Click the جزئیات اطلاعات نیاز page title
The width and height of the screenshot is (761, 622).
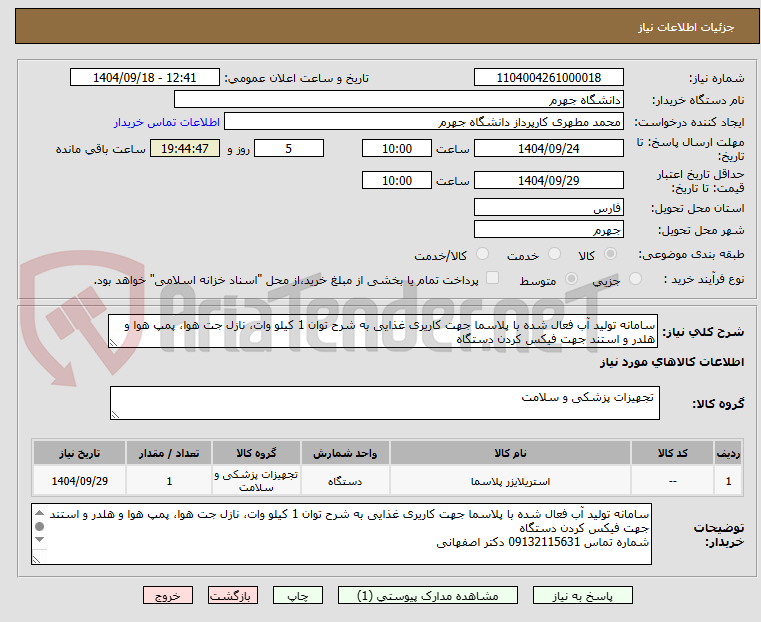coord(686,27)
